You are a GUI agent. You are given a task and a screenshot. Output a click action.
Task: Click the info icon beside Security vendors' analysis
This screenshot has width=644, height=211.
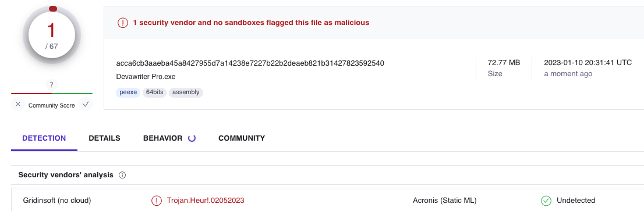click(122, 175)
